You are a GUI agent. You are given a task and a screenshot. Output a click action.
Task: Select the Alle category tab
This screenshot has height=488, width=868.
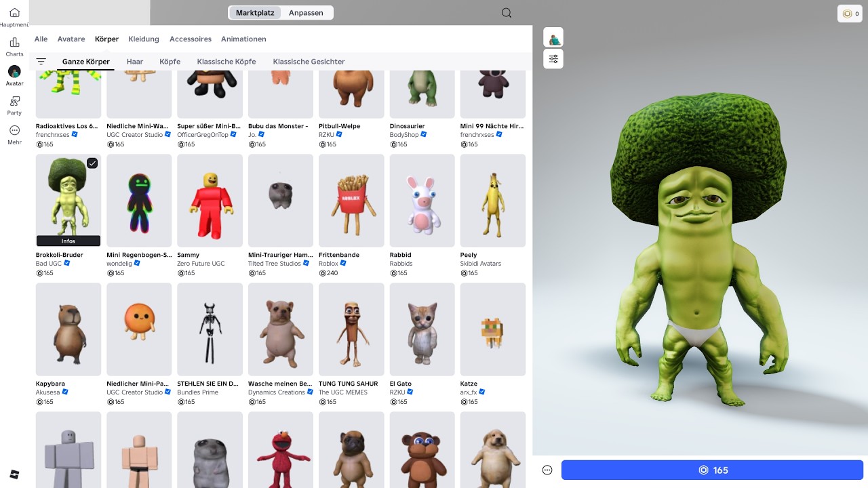click(41, 39)
